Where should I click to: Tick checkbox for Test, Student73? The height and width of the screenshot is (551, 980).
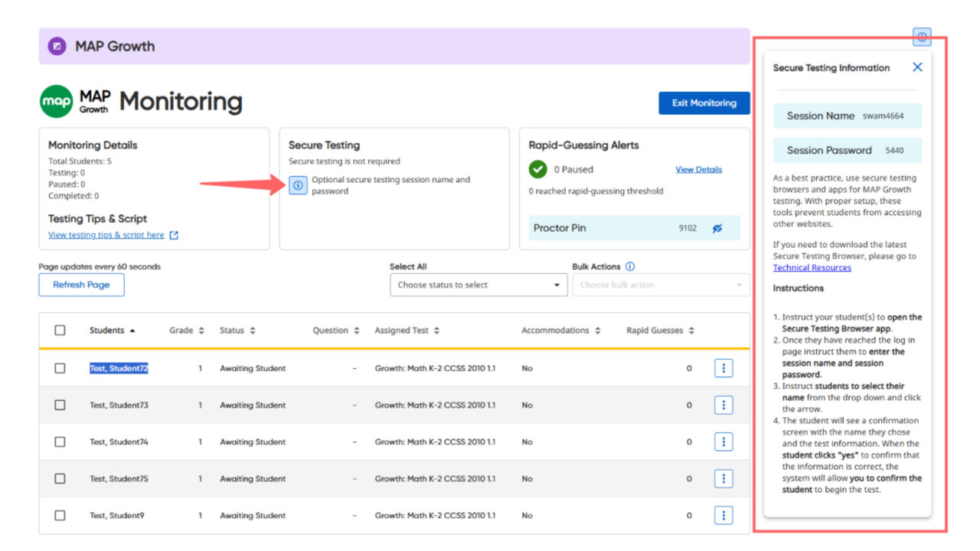[x=60, y=405]
